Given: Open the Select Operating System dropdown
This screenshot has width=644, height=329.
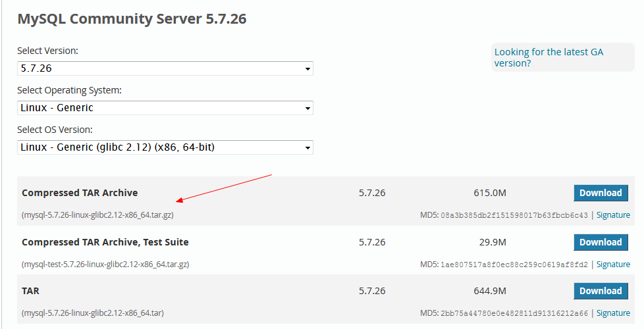Looking at the screenshot, I should [165, 108].
